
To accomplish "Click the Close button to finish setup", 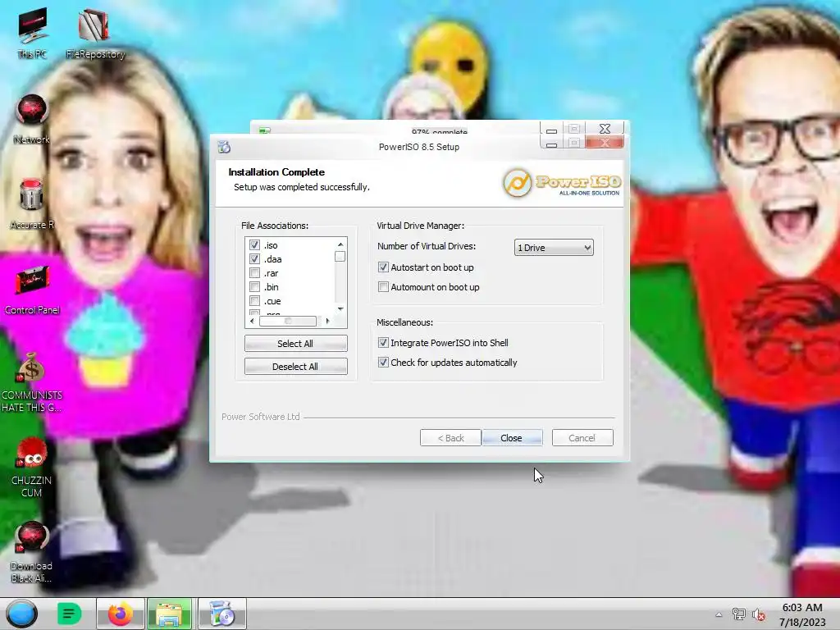I will (x=512, y=438).
